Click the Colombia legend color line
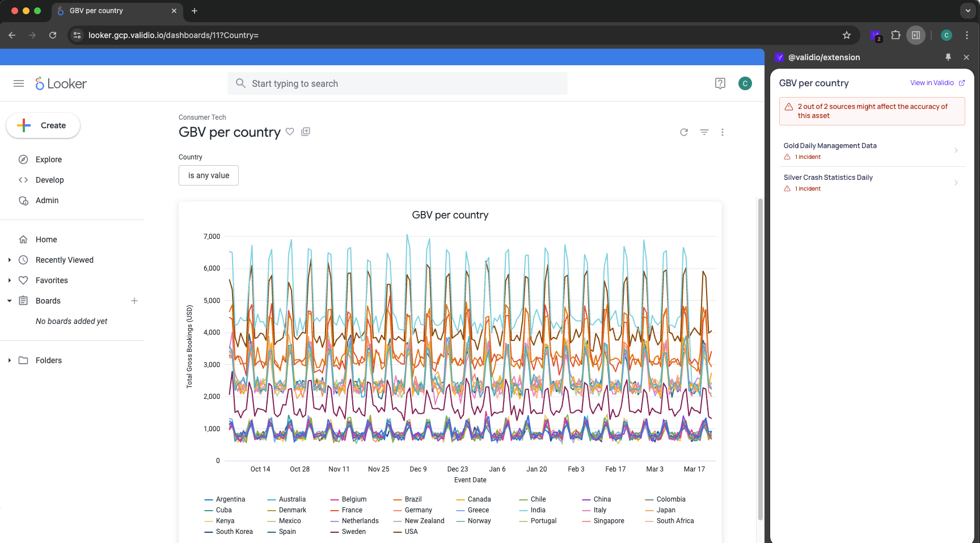This screenshot has width=980, height=543. pyautogui.click(x=649, y=499)
